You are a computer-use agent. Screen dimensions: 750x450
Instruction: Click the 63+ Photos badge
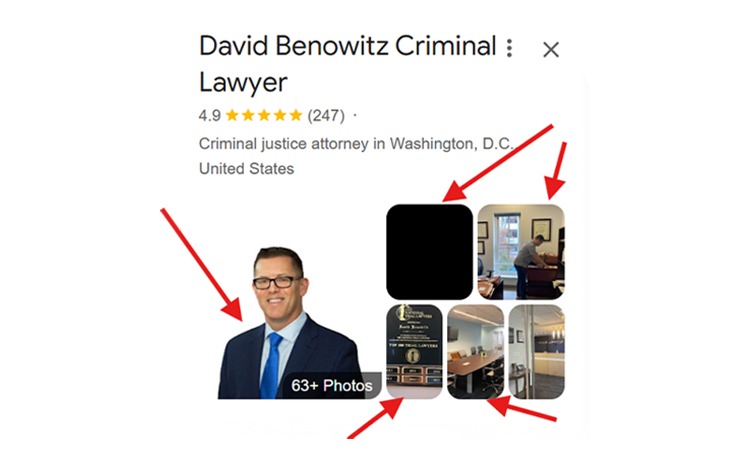click(x=332, y=385)
